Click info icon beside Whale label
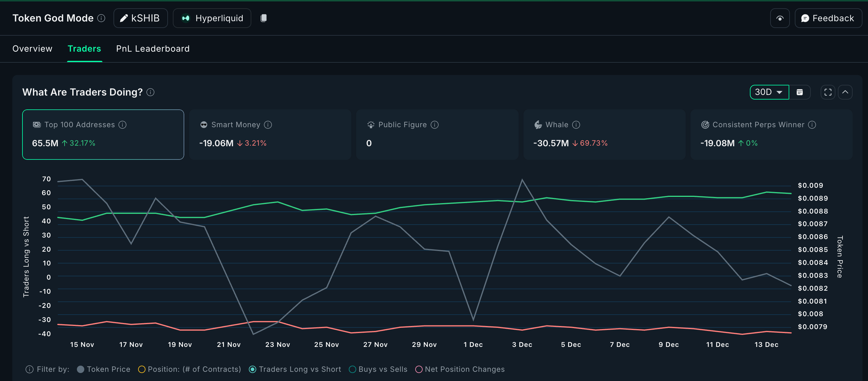 point(576,125)
